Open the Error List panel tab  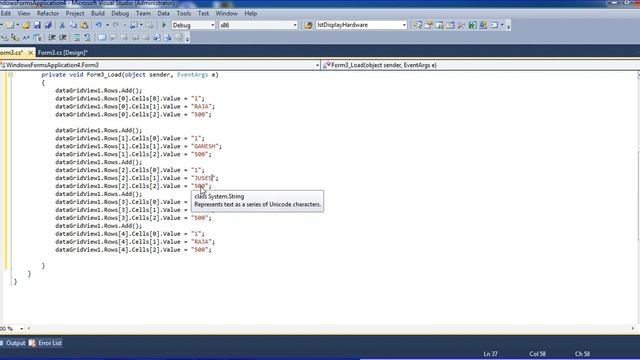pos(45,343)
